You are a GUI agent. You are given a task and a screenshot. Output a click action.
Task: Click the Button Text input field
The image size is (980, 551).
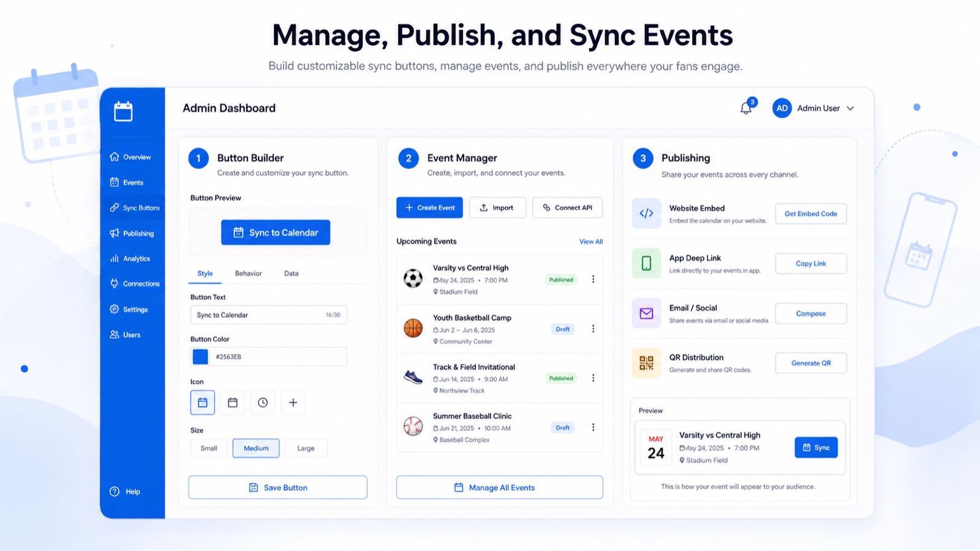(269, 315)
